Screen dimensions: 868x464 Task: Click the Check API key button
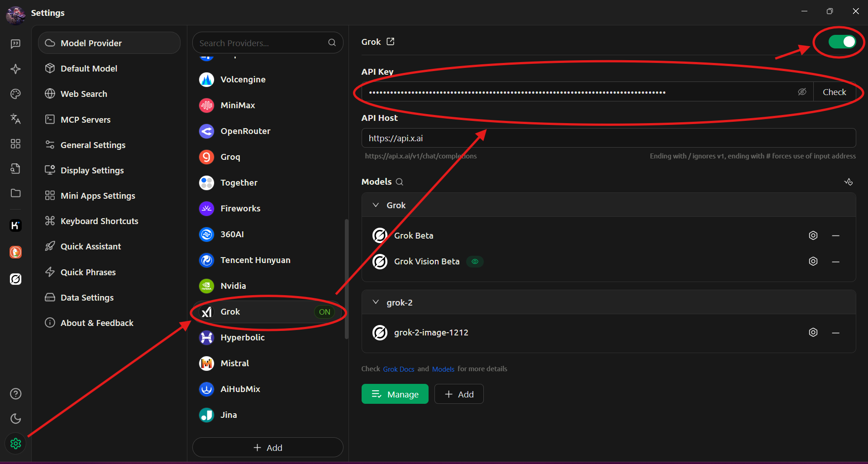pyautogui.click(x=834, y=92)
